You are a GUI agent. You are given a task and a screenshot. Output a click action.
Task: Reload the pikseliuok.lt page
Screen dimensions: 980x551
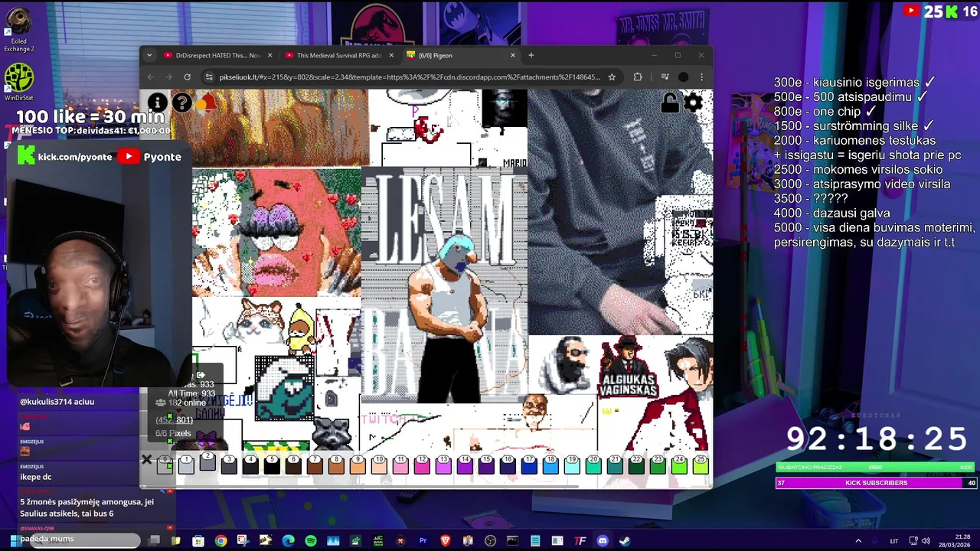pyautogui.click(x=187, y=77)
